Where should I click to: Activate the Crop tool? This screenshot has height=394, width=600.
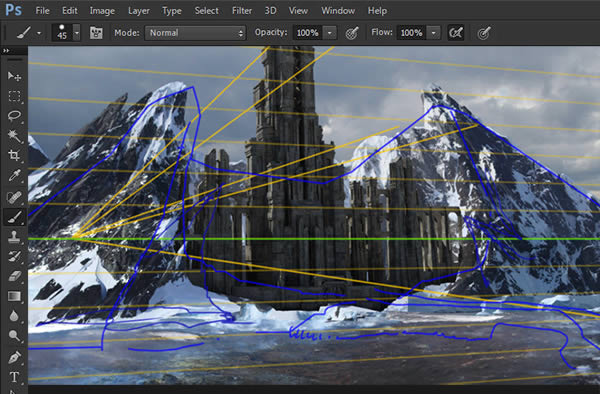(14, 155)
